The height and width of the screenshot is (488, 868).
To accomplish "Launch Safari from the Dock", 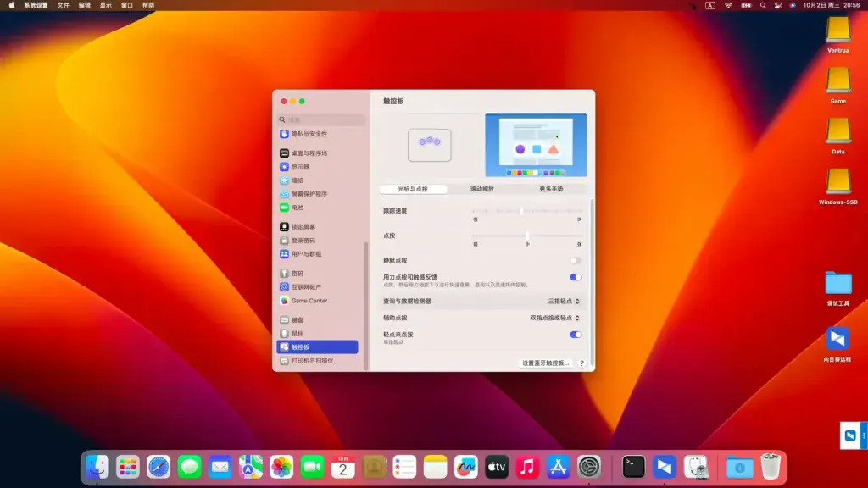I will click(x=159, y=467).
